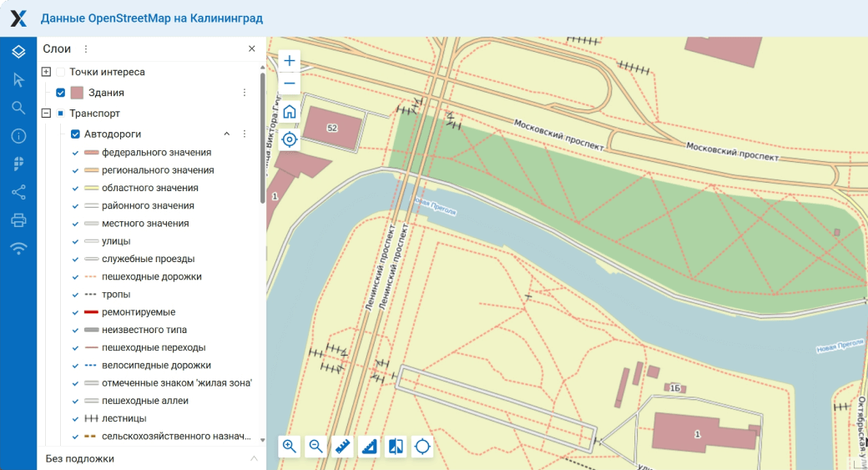Collapse the Автодороги legend with chevron
The image size is (868, 470).
227,134
